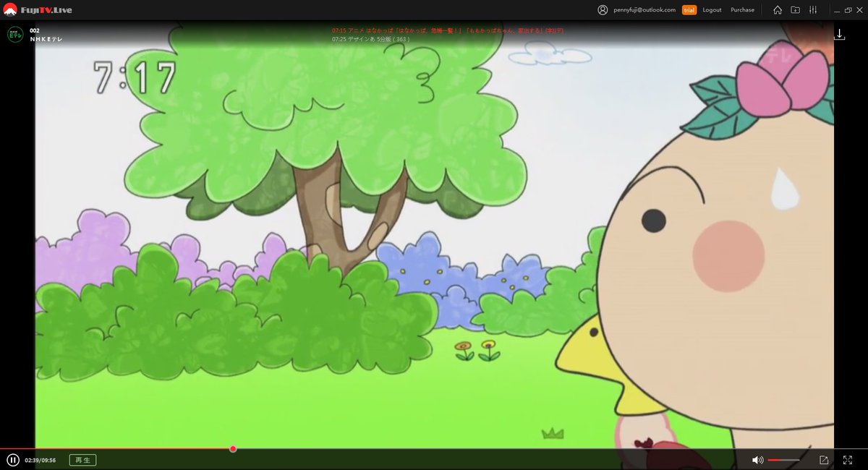
Task: Click the 07:15 アニメ はなかっぱ program title
Action: 448,30
